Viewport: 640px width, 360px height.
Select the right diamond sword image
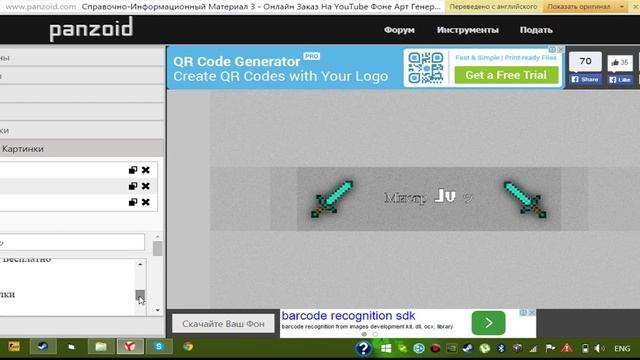[525, 199]
